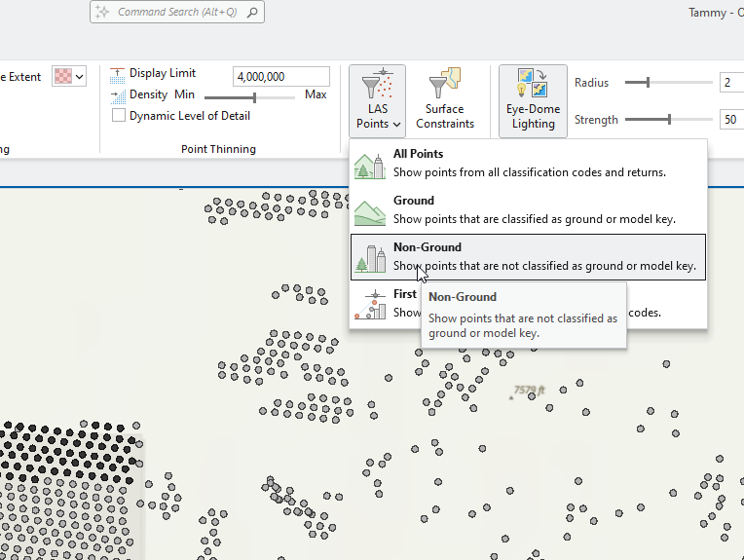This screenshot has width=744, height=560.
Task: Click the Density icon
Action: tap(118, 95)
